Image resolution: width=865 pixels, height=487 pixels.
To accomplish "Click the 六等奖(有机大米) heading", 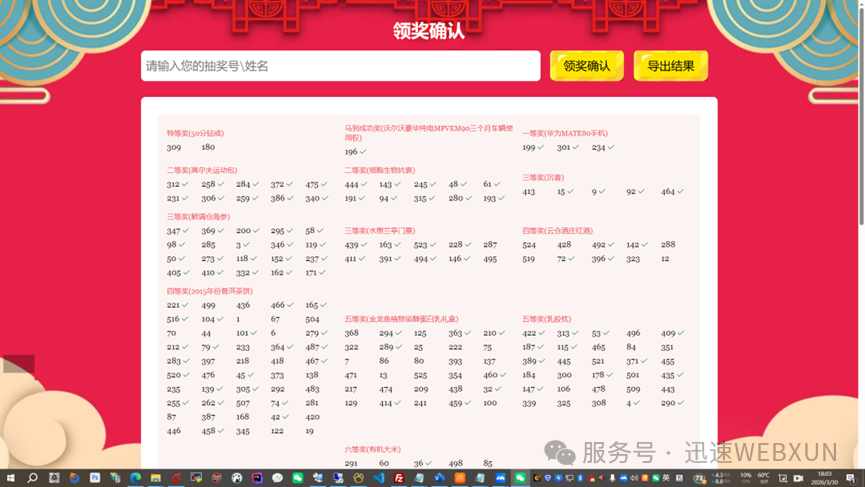I will pyautogui.click(x=373, y=449).
